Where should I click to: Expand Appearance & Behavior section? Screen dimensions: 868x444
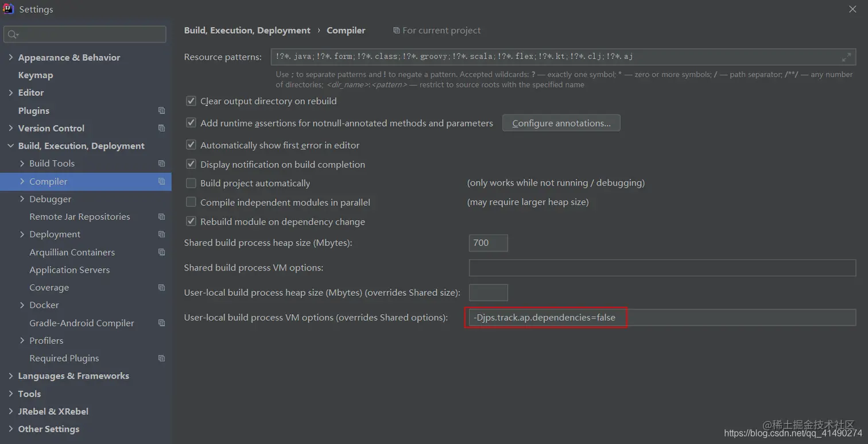pyautogui.click(x=11, y=57)
